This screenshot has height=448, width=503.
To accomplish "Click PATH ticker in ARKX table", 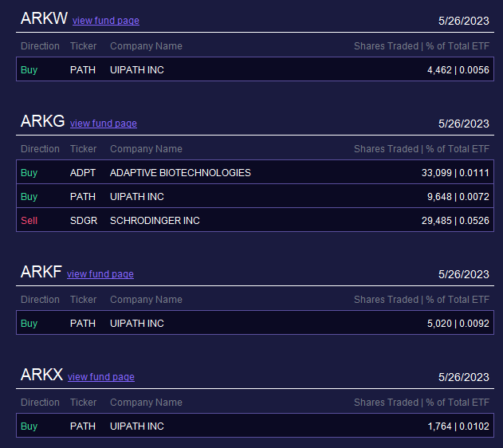I will [x=83, y=426].
